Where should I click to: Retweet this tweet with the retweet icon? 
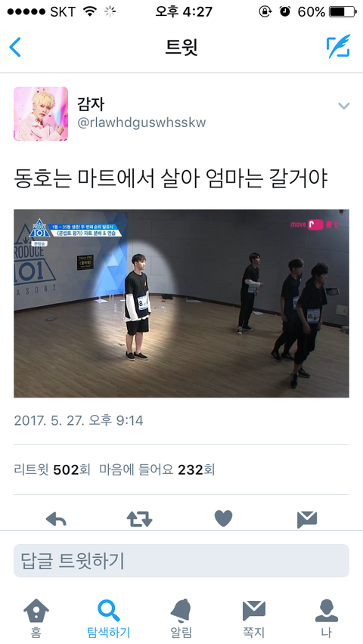click(x=139, y=519)
